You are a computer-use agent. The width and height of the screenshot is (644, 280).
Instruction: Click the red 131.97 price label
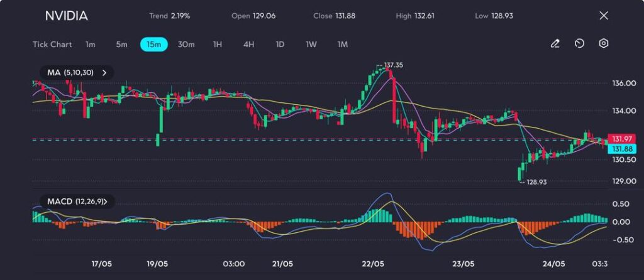[x=621, y=138]
